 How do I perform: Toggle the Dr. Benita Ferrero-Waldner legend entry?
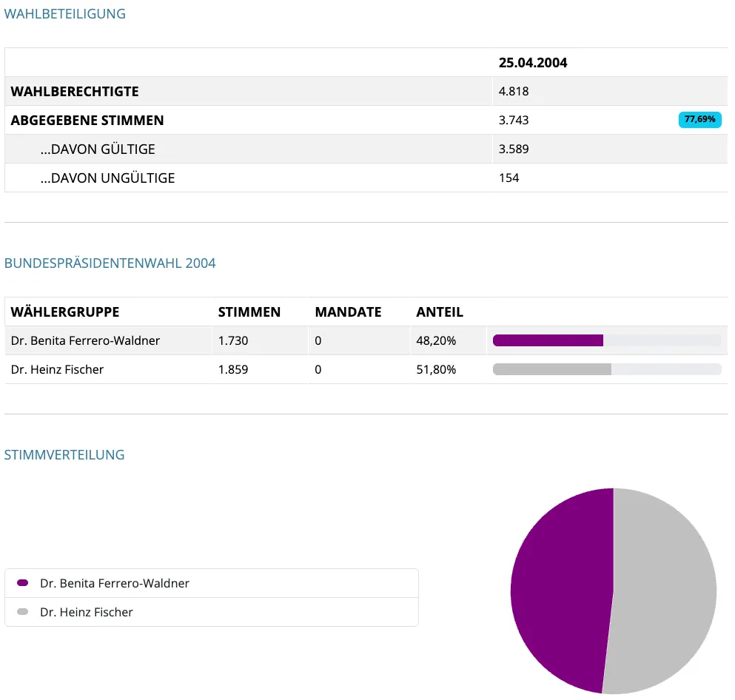(212, 583)
